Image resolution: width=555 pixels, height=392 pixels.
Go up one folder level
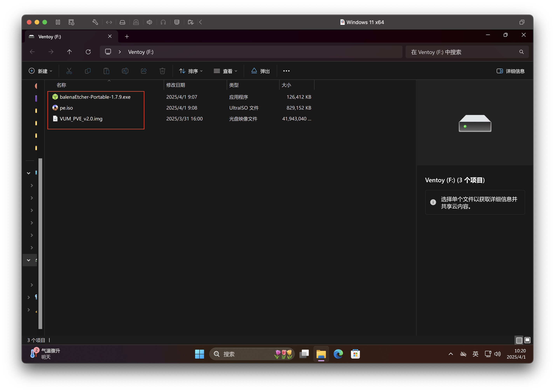(x=69, y=52)
